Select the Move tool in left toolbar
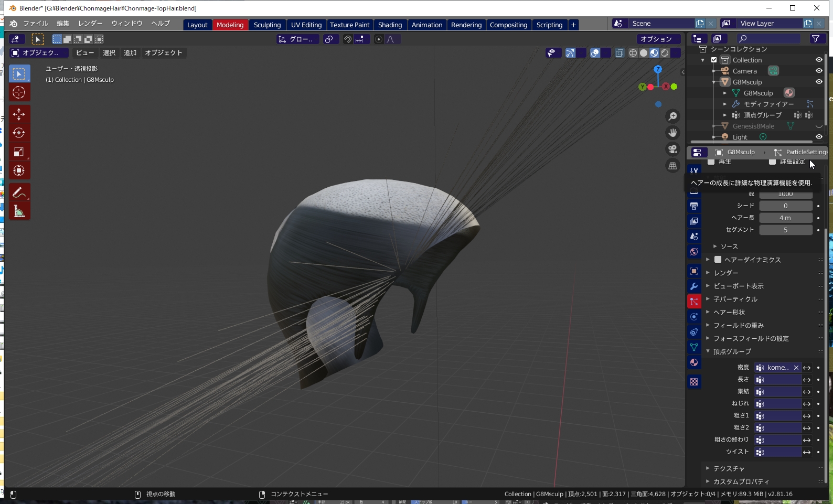Screen dimensions: 833x504 [19, 114]
